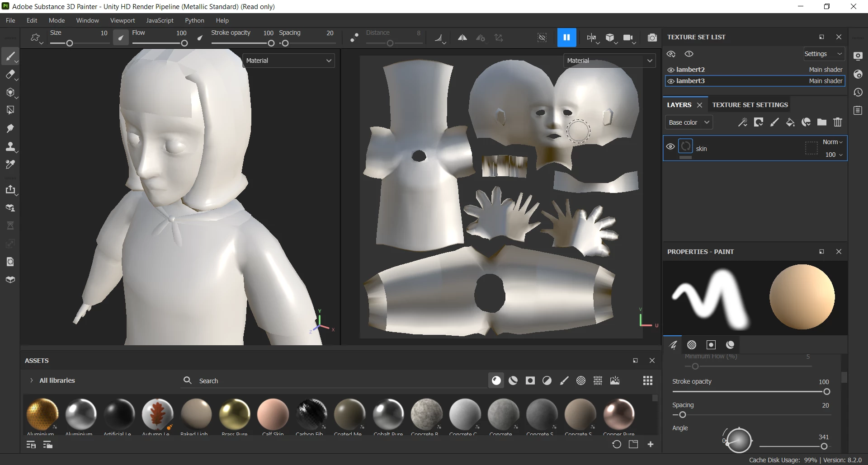Pause the engine computations
The width and height of the screenshot is (868, 465).
click(566, 38)
